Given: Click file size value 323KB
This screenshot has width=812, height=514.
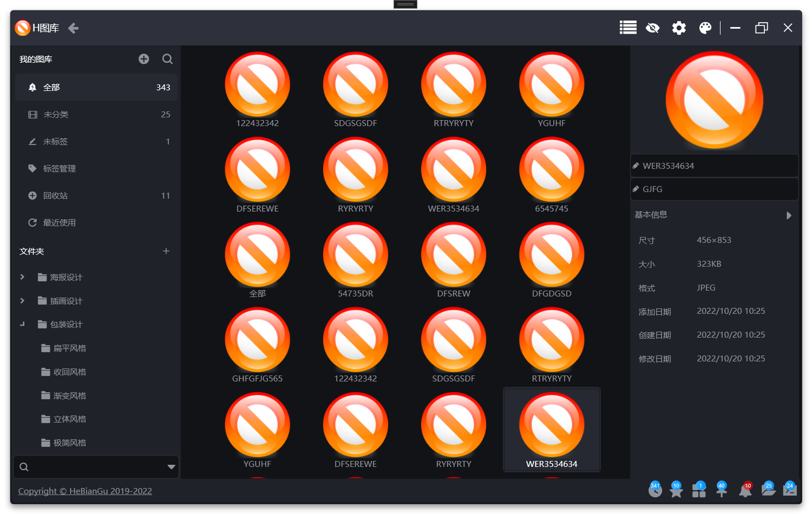Looking at the screenshot, I should 709,263.
